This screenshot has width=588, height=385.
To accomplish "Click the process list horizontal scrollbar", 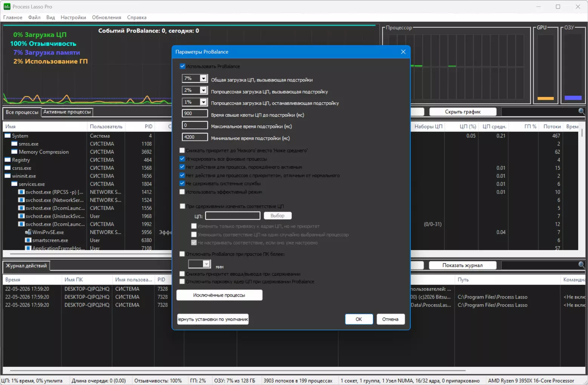I will 91,253.
